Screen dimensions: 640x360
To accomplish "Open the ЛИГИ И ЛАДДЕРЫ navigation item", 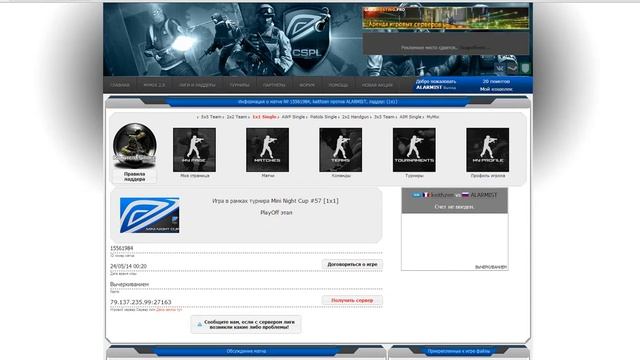I will tap(197, 85).
